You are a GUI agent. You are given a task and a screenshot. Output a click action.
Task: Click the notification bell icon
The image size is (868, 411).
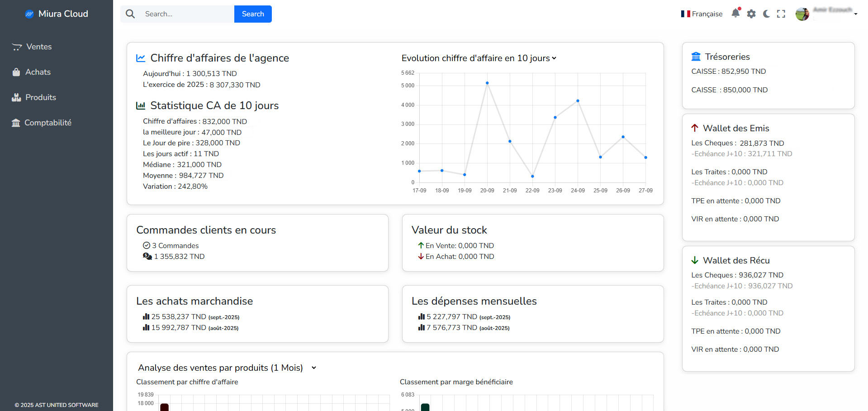[735, 14]
